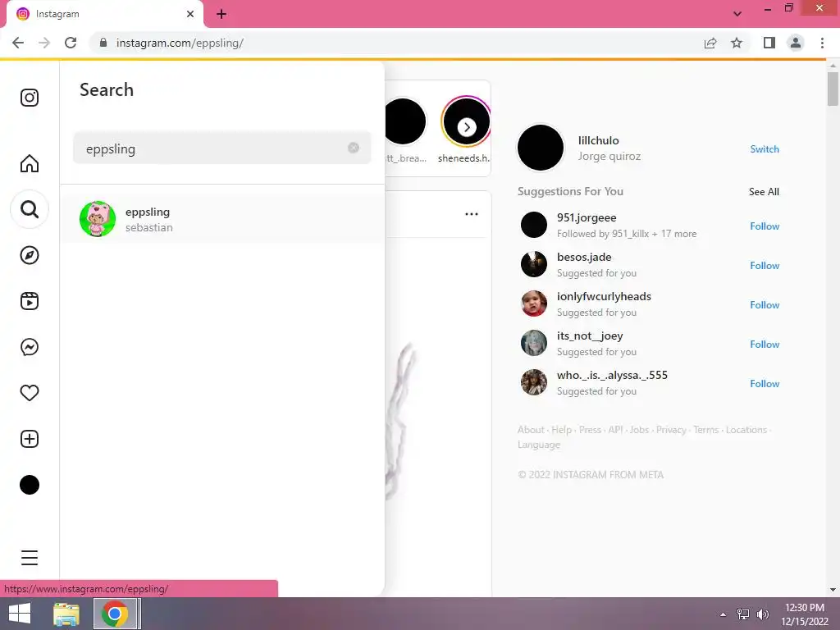The height and width of the screenshot is (630, 840).
Task: Click the Instagram logo in sidebar
Action: click(30, 98)
